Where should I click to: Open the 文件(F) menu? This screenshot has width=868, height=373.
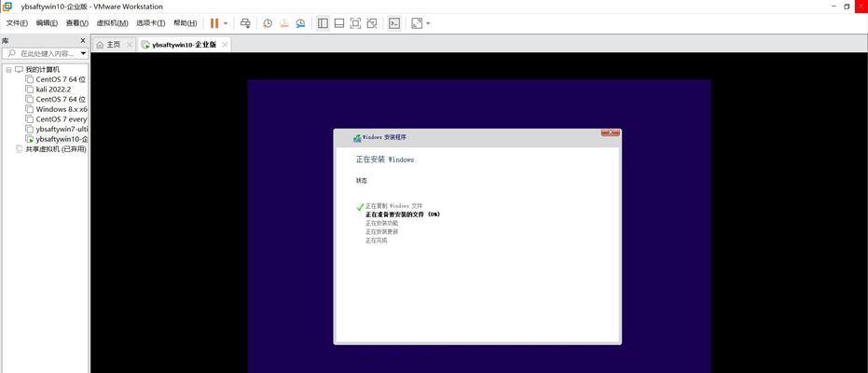(x=17, y=23)
